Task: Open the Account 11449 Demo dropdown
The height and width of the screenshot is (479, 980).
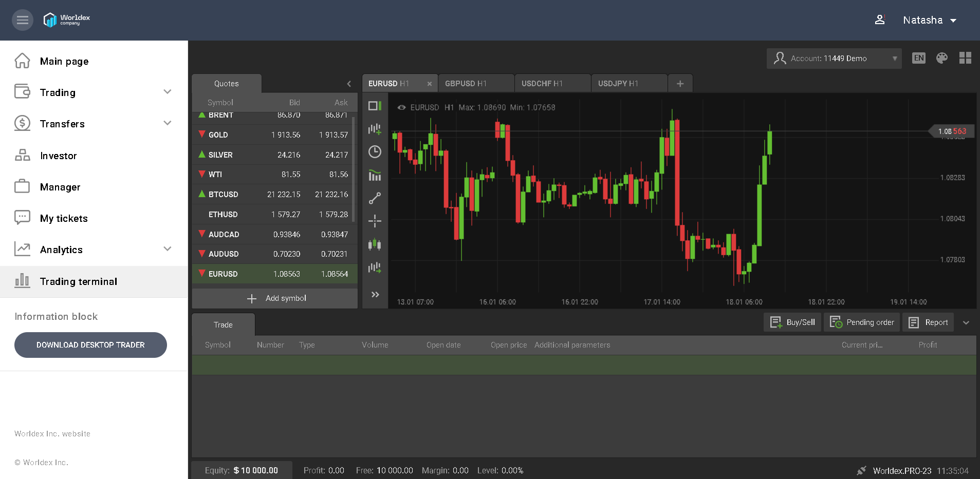Action: [x=834, y=58]
